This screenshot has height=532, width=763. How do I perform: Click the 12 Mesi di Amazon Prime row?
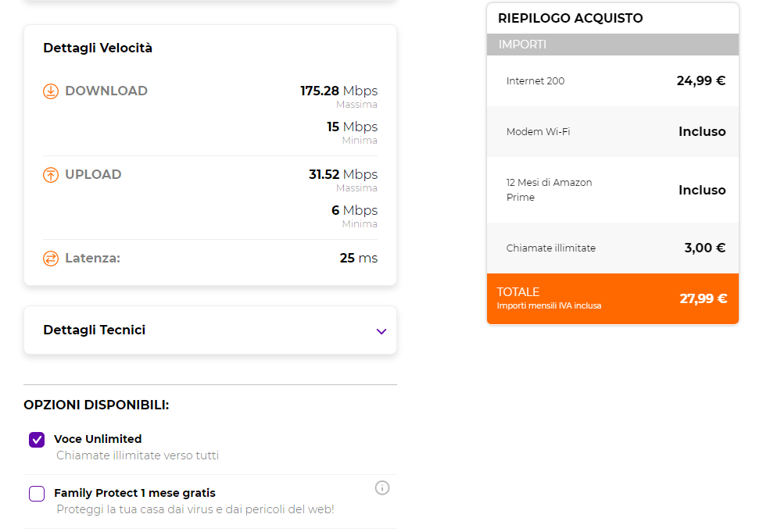coord(613,190)
